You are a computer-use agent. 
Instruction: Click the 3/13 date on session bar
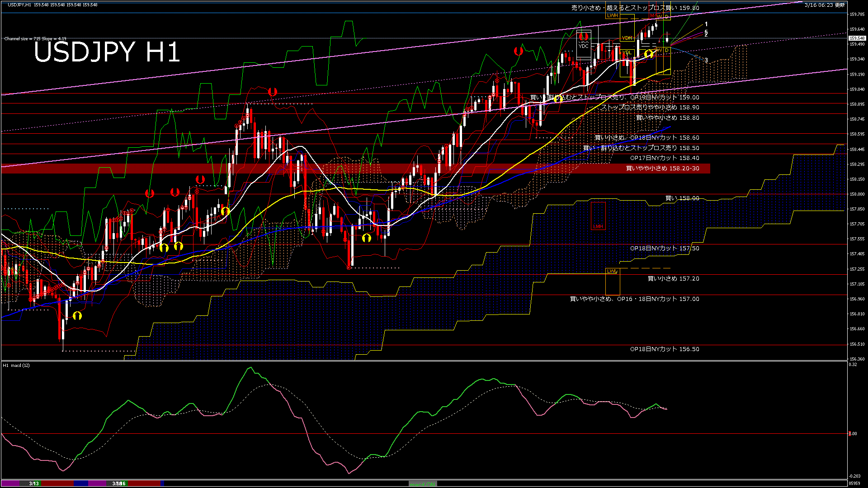34,483
